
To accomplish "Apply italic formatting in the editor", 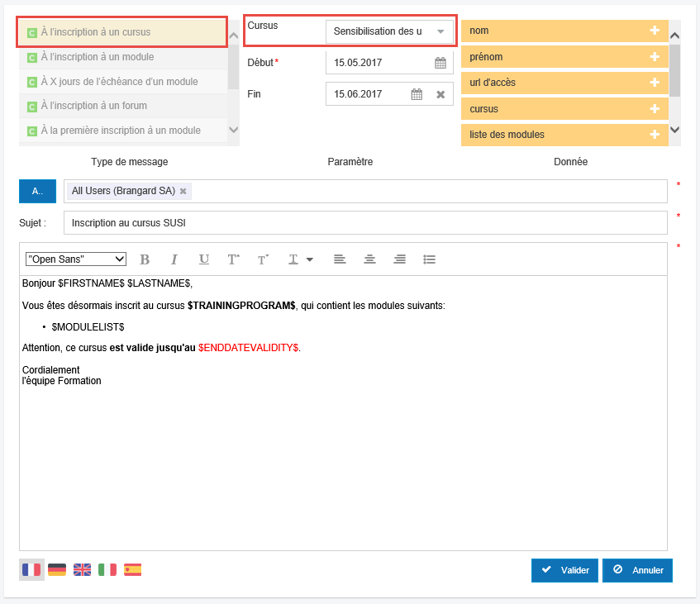I will coord(174,259).
